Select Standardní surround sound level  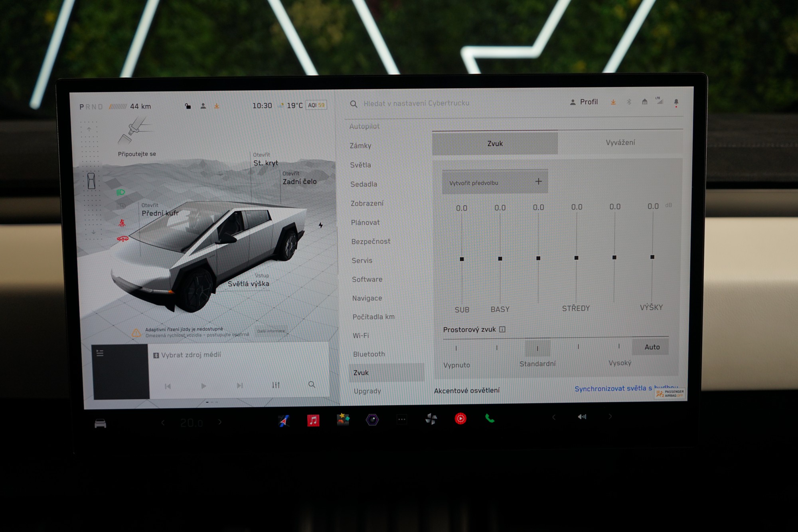tap(537, 348)
